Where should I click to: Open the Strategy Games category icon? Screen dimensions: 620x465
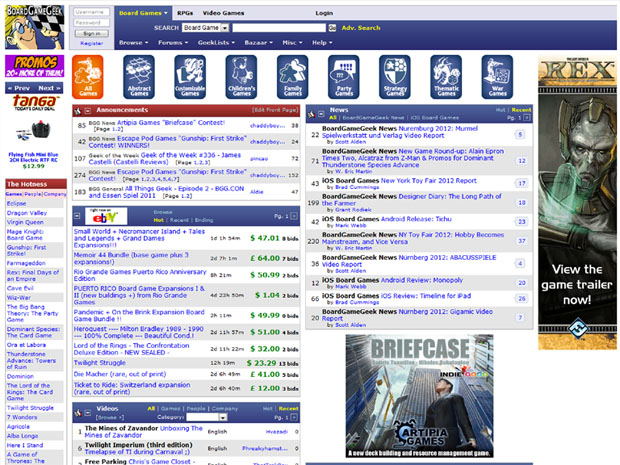pos(395,77)
